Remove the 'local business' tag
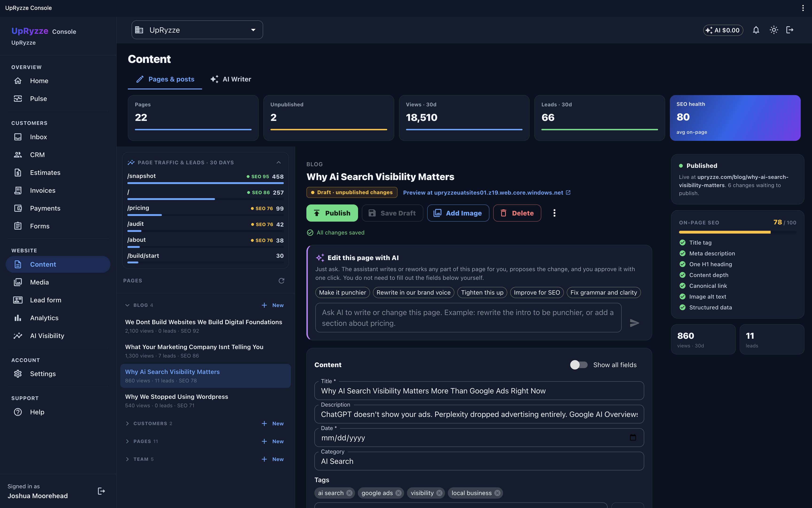 point(497,493)
